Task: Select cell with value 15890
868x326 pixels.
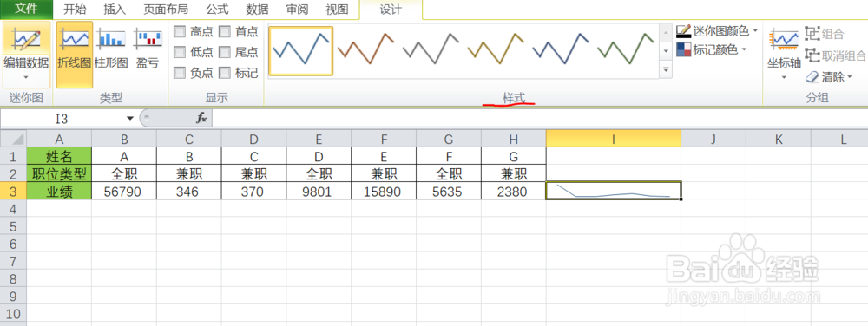Action: click(384, 192)
